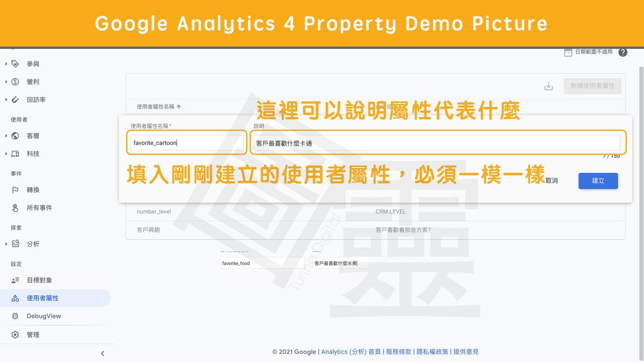Viewport: 644px width, 362px height.
Task: Expand the 參與 section arrow
Action: 6,64
